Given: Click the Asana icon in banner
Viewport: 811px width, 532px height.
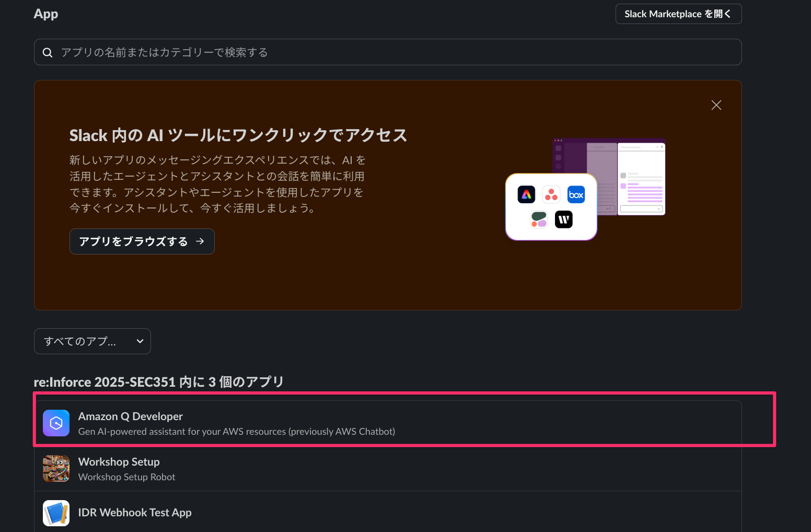Looking at the screenshot, I should 551,194.
